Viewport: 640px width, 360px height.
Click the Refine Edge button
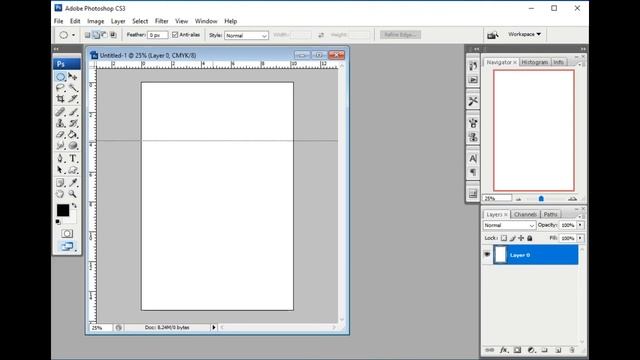click(400, 35)
